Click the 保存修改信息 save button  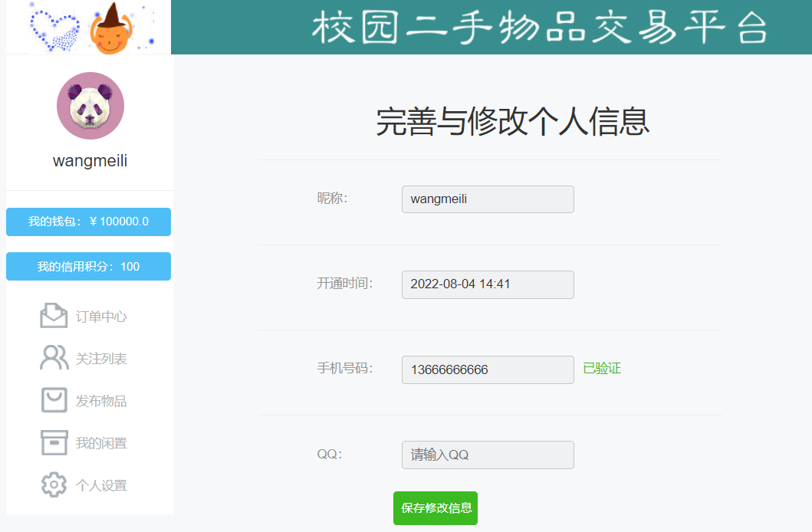435,508
